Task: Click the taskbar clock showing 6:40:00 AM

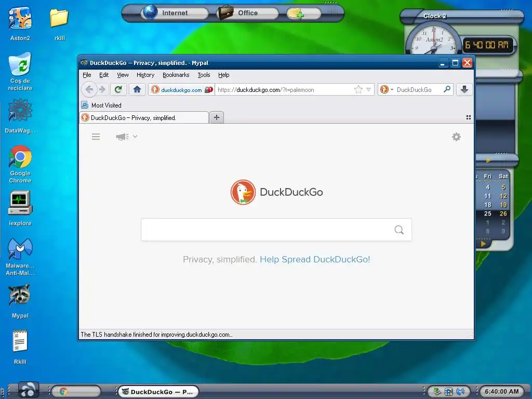Action: tap(501, 392)
